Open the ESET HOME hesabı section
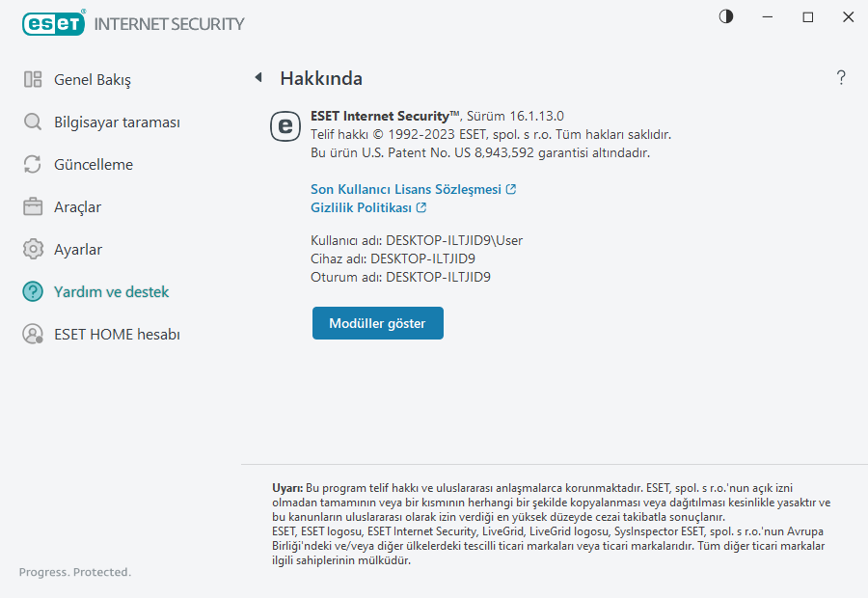Image resolution: width=868 pixels, height=598 pixels. tap(117, 335)
